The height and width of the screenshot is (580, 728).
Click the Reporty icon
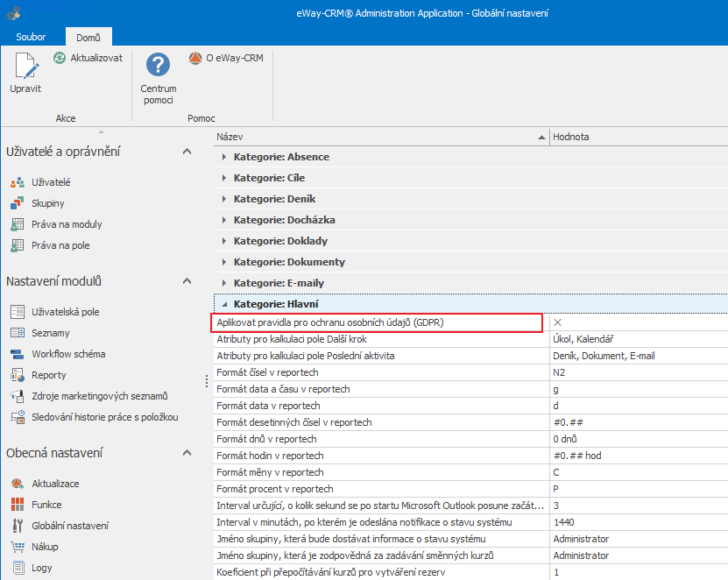[18, 375]
